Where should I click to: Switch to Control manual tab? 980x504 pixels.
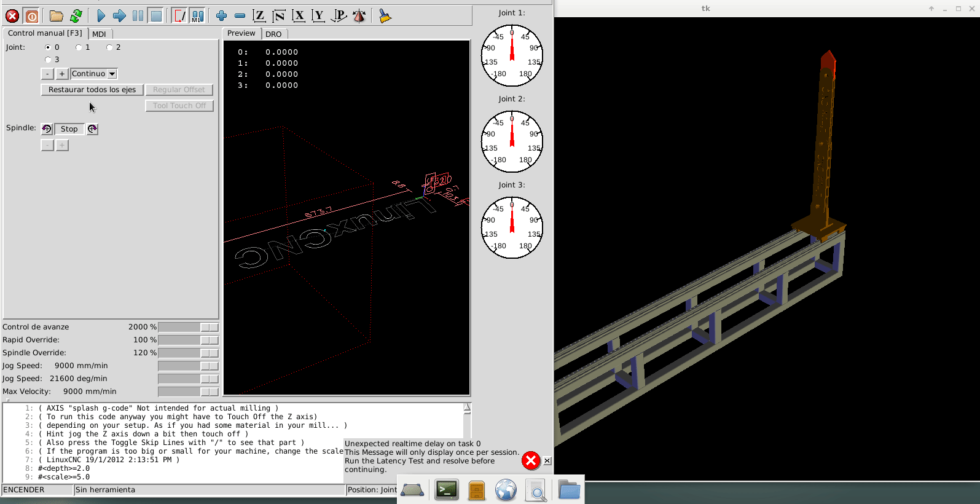[45, 33]
